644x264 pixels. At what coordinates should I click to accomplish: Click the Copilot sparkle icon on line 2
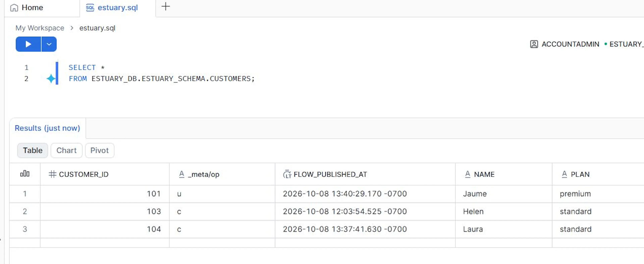pos(51,79)
